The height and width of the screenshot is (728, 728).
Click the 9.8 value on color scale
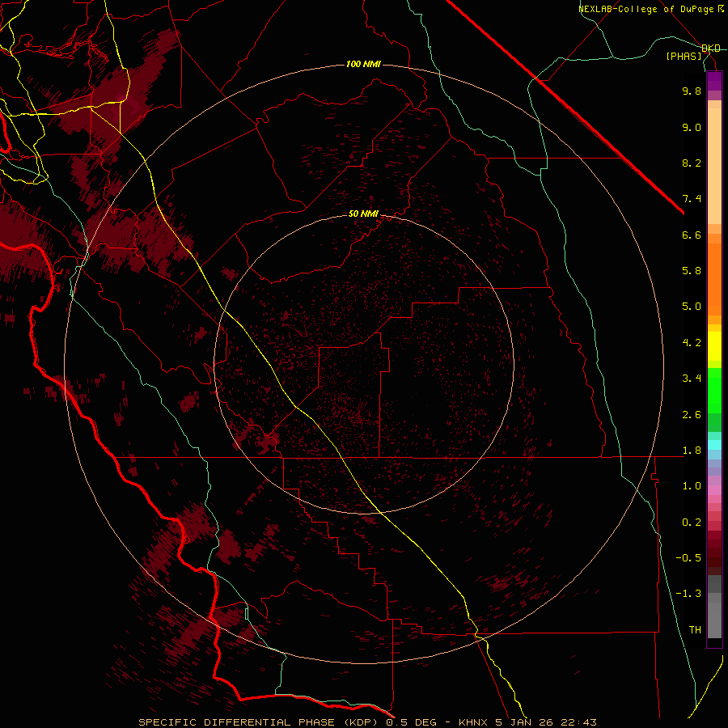tap(692, 91)
